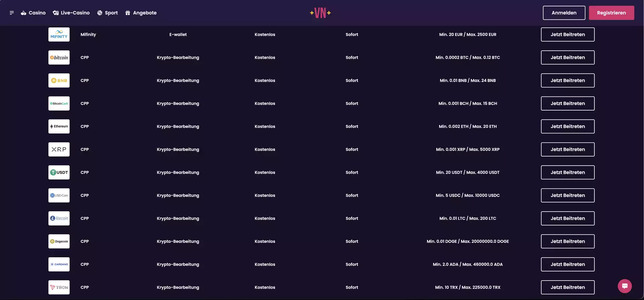
Task: Click Jetzt Beitreten in Cardano row
Action: pyautogui.click(x=568, y=264)
